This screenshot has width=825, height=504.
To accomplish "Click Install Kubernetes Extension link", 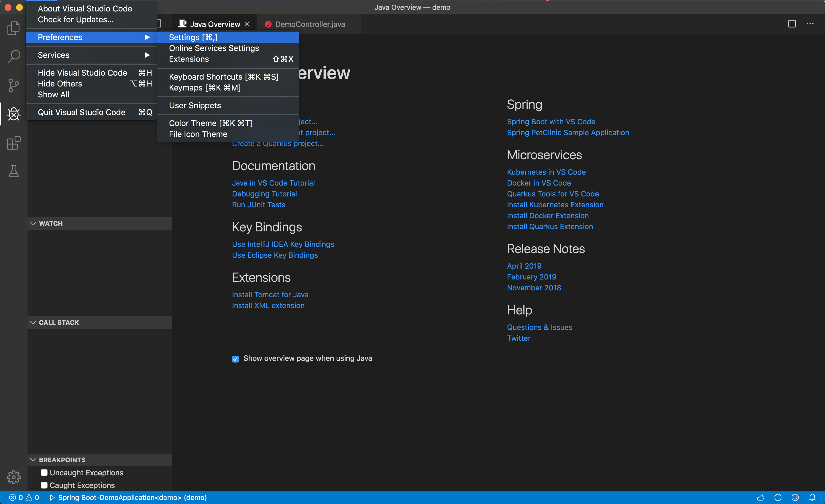I will [x=555, y=205].
